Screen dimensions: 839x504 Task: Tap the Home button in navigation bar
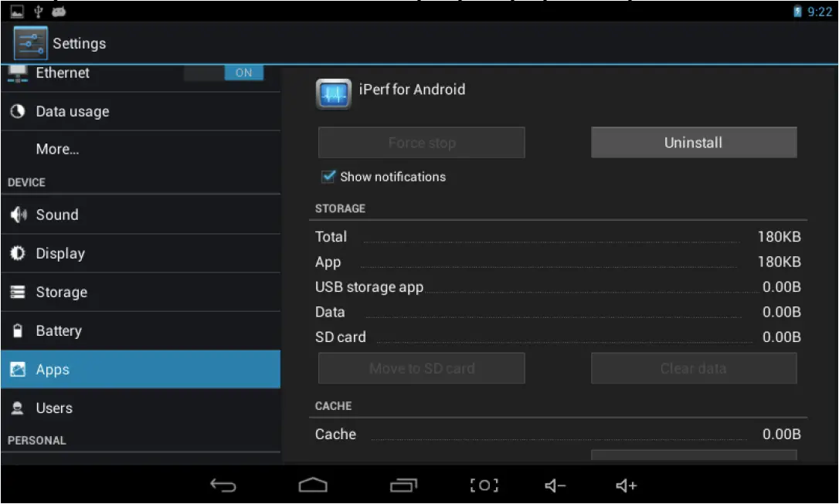314,485
